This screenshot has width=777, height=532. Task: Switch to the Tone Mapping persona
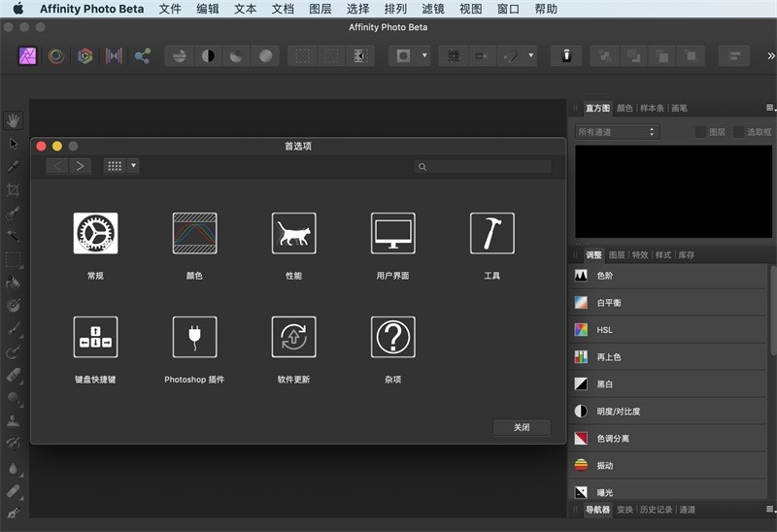[x=114, y=56]
